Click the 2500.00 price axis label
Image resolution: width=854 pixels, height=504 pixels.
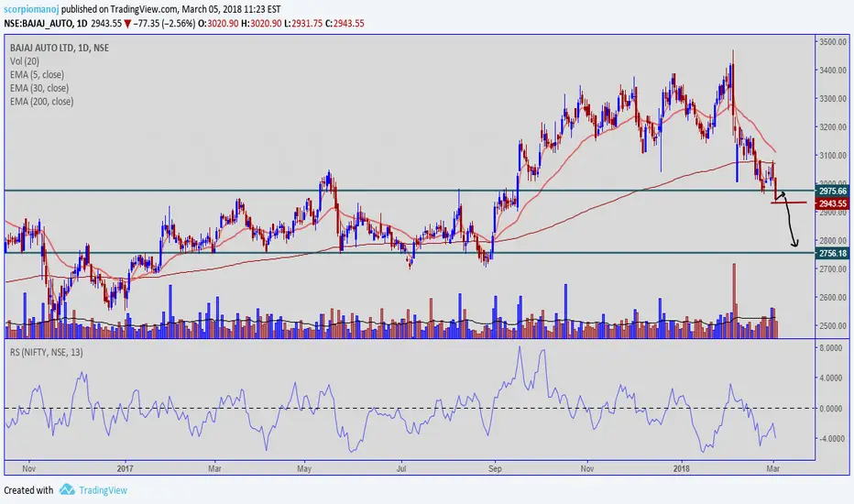[x=833, y=326]
